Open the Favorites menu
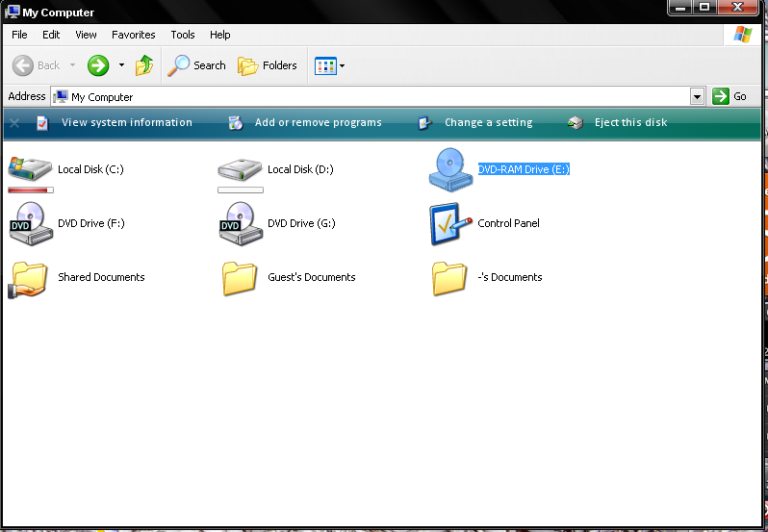 [133, 35]
